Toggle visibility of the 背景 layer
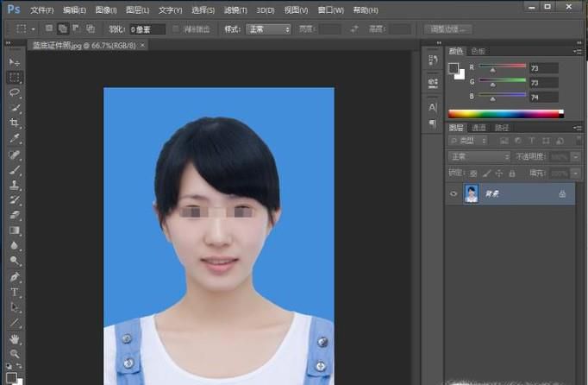 (454, 194)
